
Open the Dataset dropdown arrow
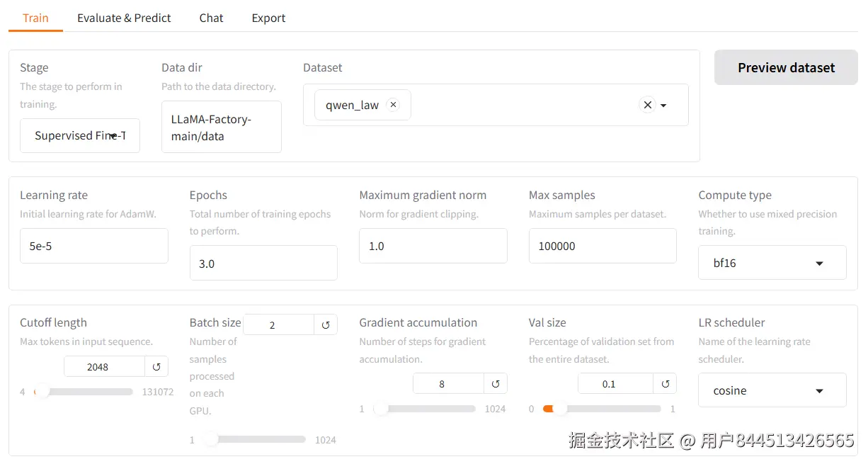tap(663, 106)
